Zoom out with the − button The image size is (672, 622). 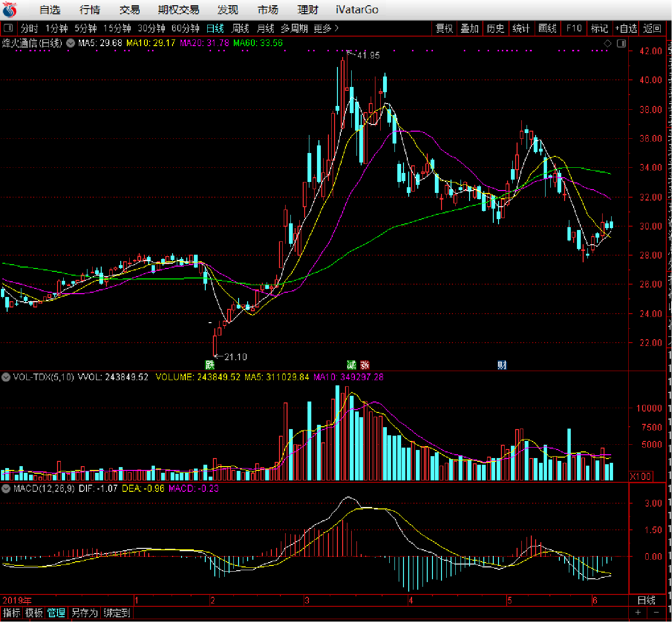point(656,613)
